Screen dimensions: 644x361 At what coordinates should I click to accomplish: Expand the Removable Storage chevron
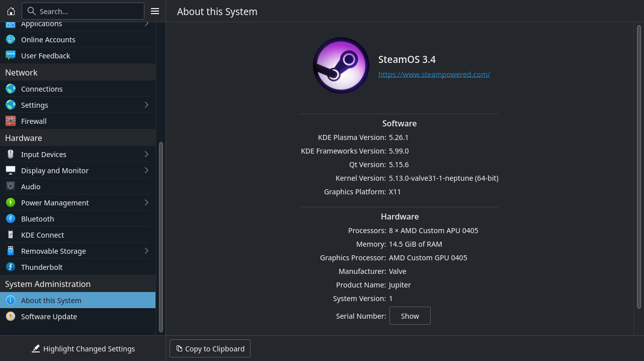pyautogui.click(x=146, y=251)
